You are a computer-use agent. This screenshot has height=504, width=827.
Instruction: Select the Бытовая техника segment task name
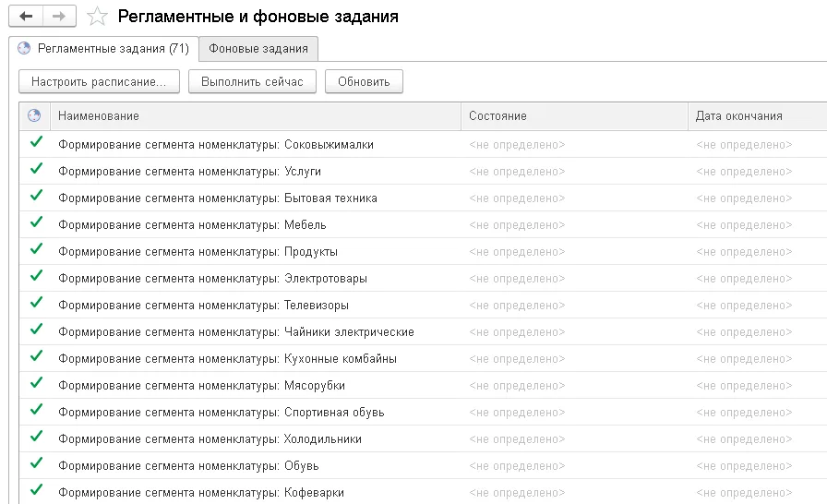tap(217, 198)
